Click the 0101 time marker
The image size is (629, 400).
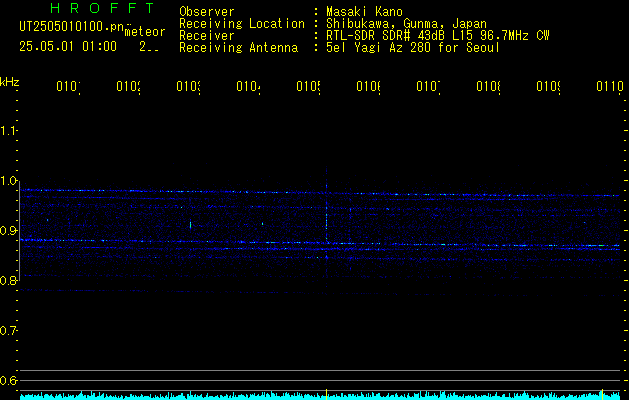tap(68, 86)
